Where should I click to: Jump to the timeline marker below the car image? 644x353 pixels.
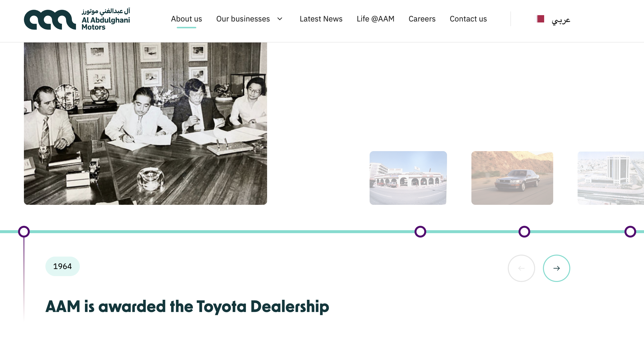tap(524, 231)
